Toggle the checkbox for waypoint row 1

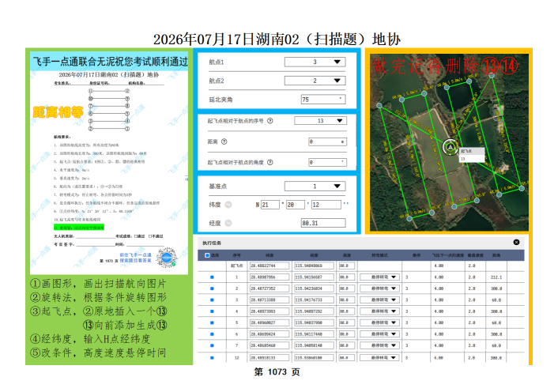212,277
